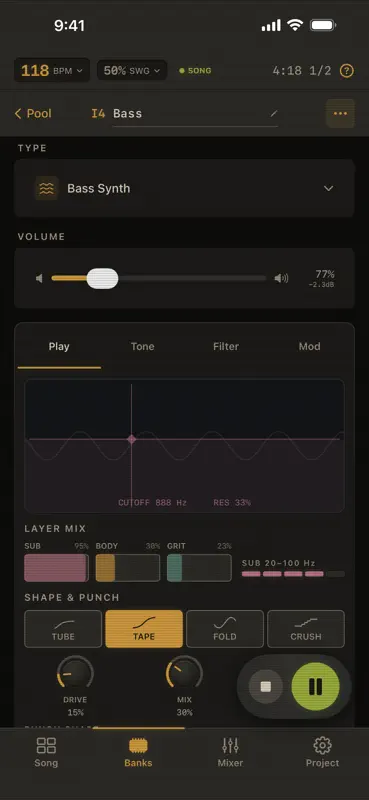Open the Song grid tab
Screen dimensions: 369x800
point(46,753)
